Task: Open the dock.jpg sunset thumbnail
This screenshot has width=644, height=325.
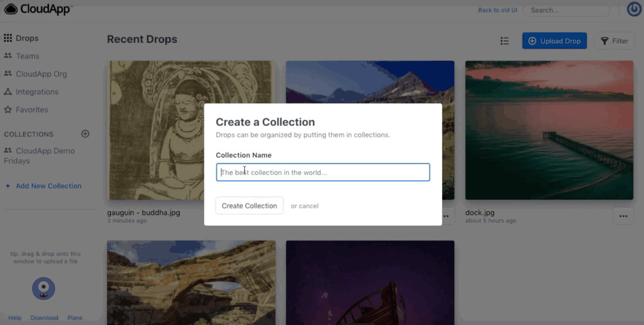Action: (x=549, y=130)
